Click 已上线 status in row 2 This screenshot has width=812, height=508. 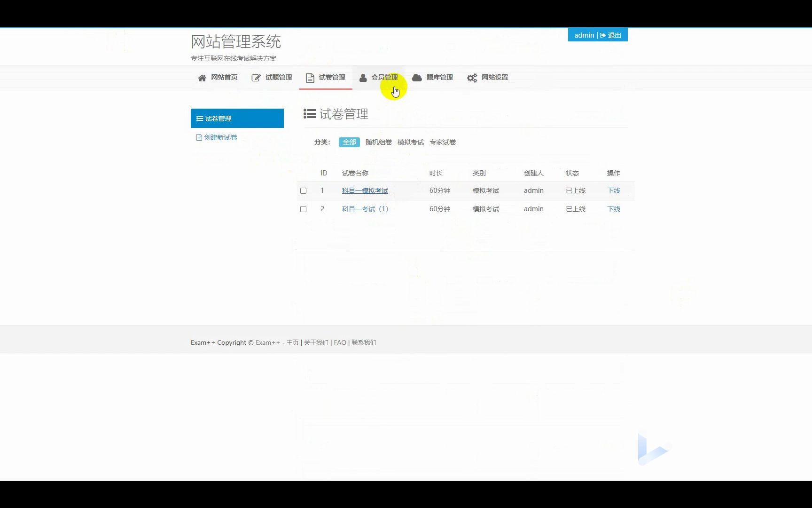pos(575,209)
